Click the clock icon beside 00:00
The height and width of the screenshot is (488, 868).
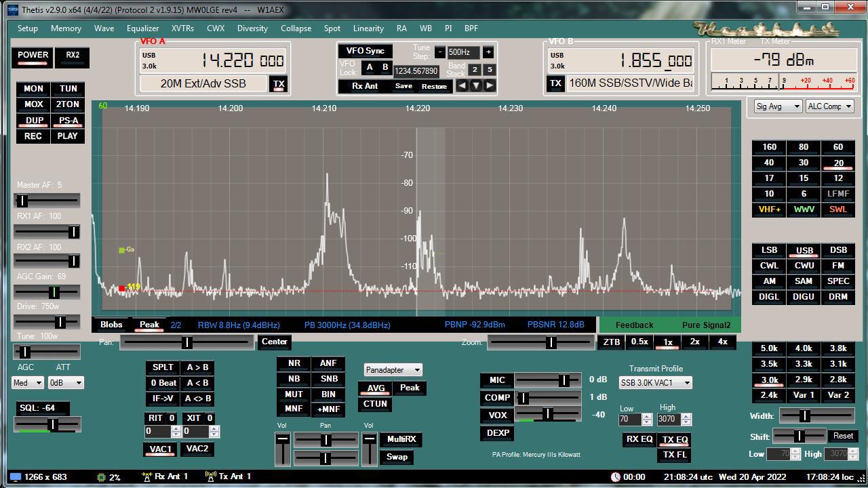tap(615, 477)
